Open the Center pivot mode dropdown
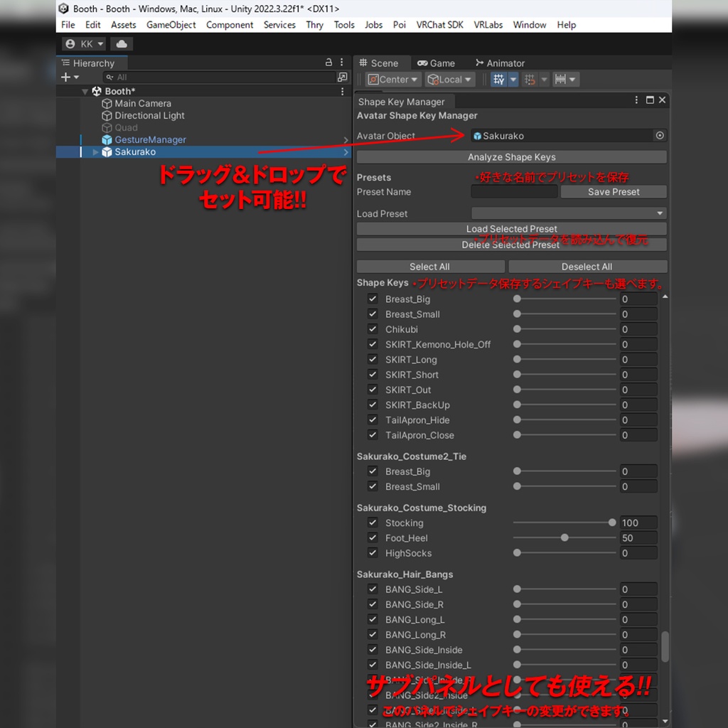This screenshot has height=728, width=728. [393, 79]
